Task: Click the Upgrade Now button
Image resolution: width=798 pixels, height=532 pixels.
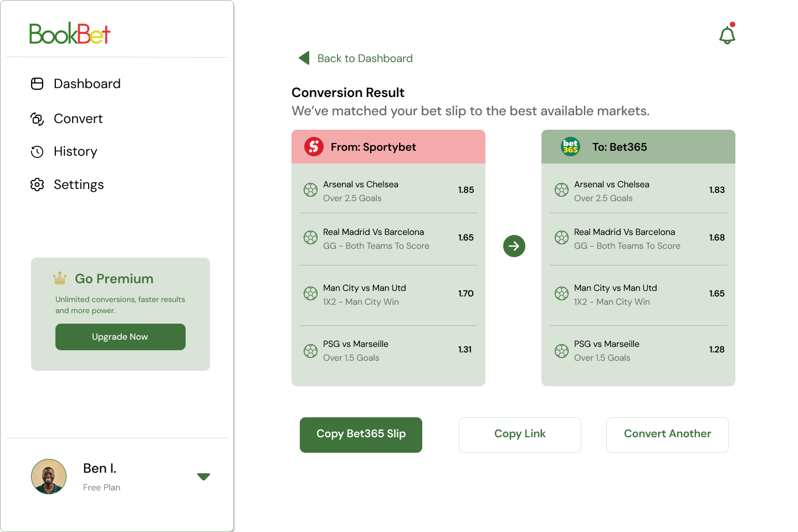Action: 120,337
